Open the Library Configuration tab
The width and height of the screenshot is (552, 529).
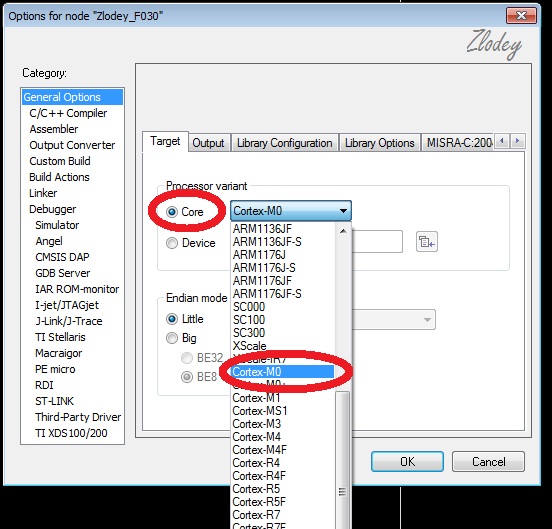point(284,143)
